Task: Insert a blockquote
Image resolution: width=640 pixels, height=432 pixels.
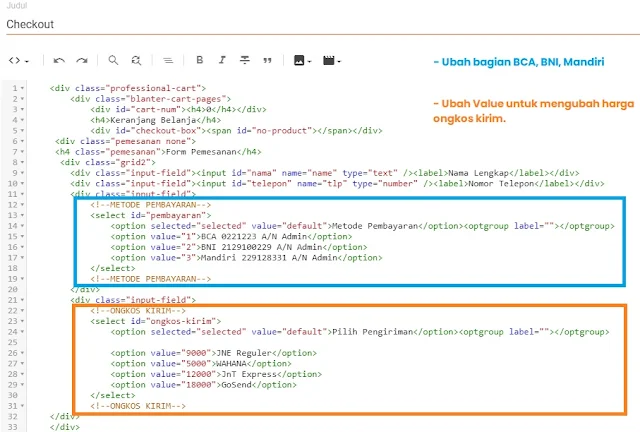Action: click(267, 60)
